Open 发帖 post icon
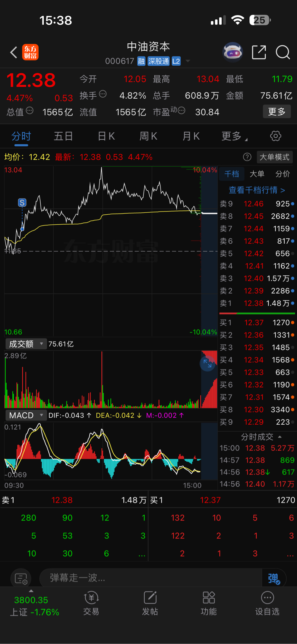The height and width of the screenshot is (644, 297). [150, 603]
